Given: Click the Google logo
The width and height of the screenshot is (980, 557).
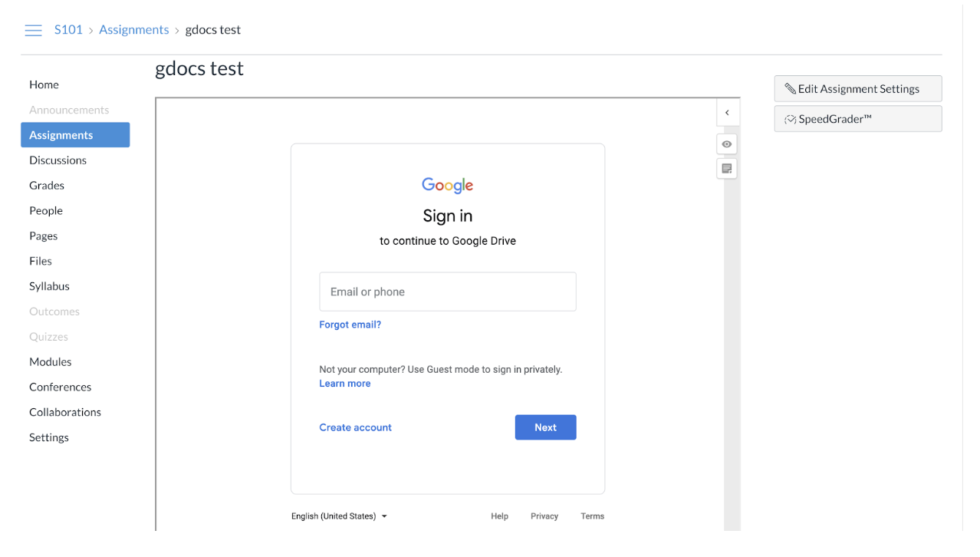Looking at the screenshot, I should point(448,185).
